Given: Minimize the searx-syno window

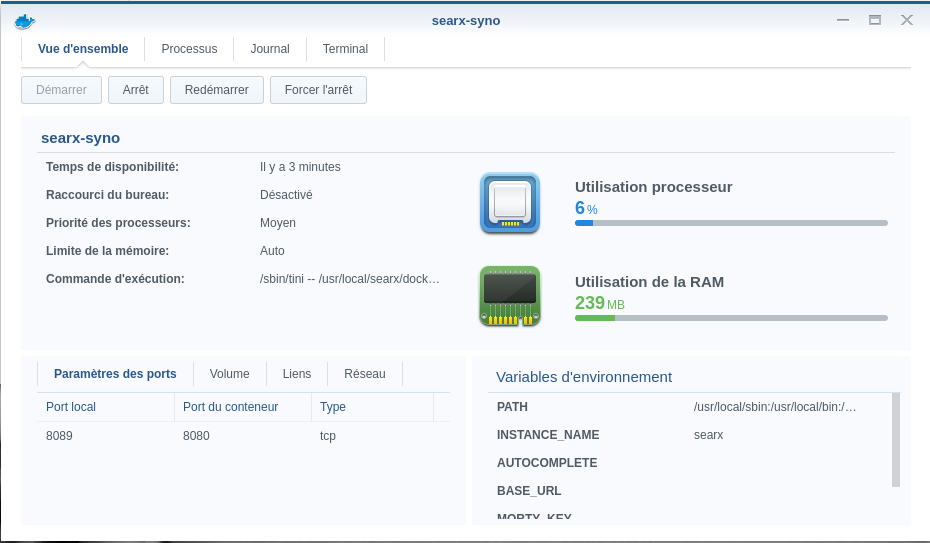Looking at the screenshot, I should [x=845, y=20].
